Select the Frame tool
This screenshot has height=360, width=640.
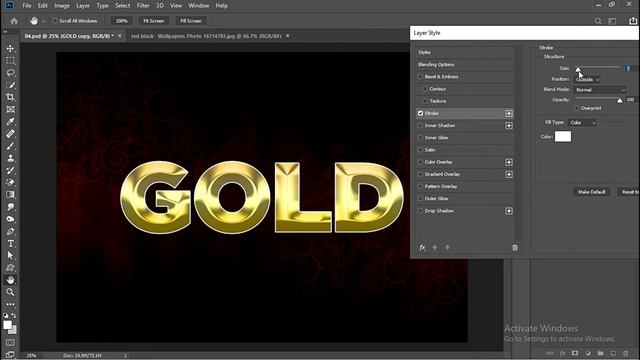[11, 109]
